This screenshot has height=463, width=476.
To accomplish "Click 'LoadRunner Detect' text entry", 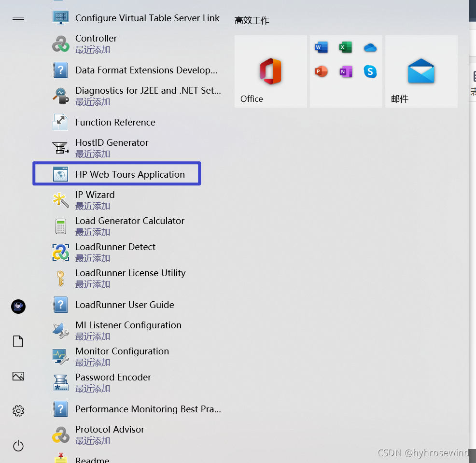I will 115,247.
